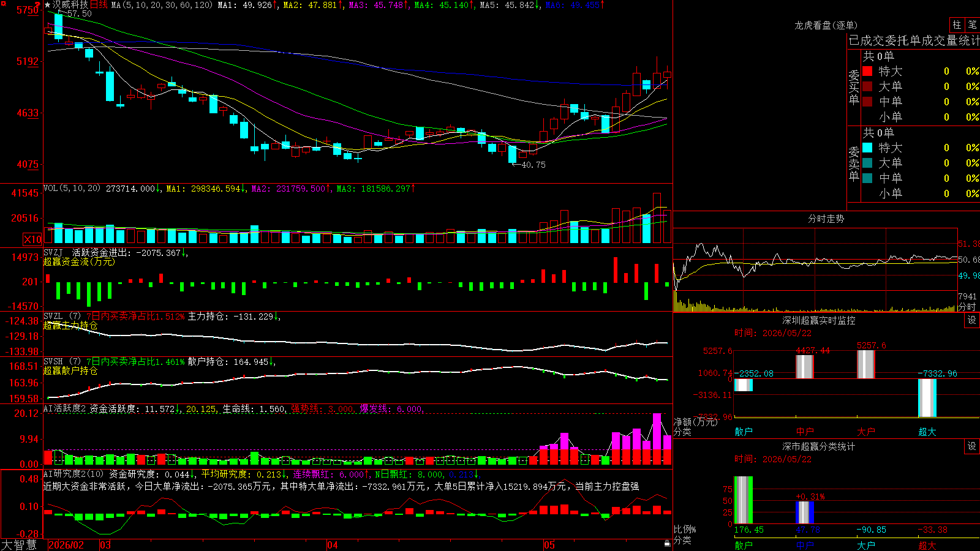Click the MA(5,10,20,30,60,120) indicator label
The image size is (980, 551).
(162, 5)
